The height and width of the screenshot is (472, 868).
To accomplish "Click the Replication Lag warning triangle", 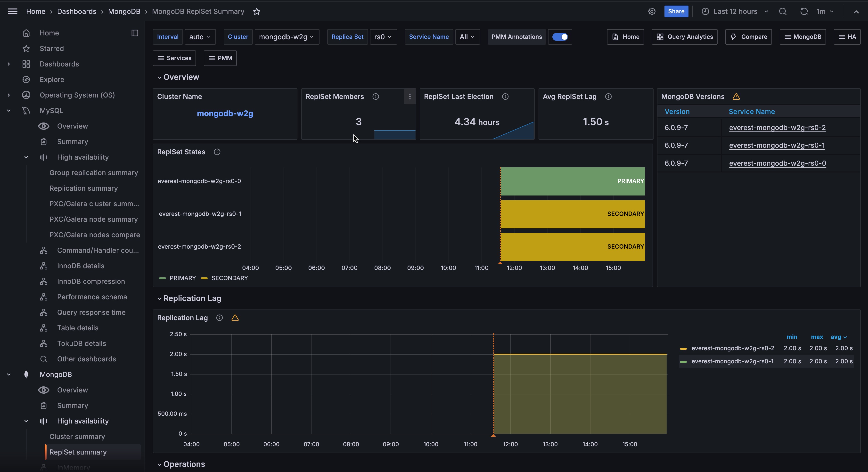I will point(235,318).
